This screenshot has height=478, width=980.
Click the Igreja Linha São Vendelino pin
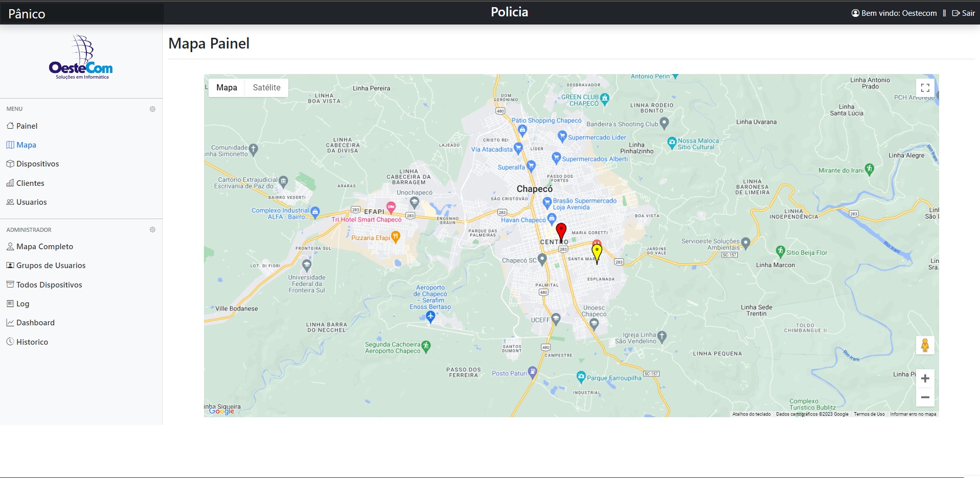(662, 336)
